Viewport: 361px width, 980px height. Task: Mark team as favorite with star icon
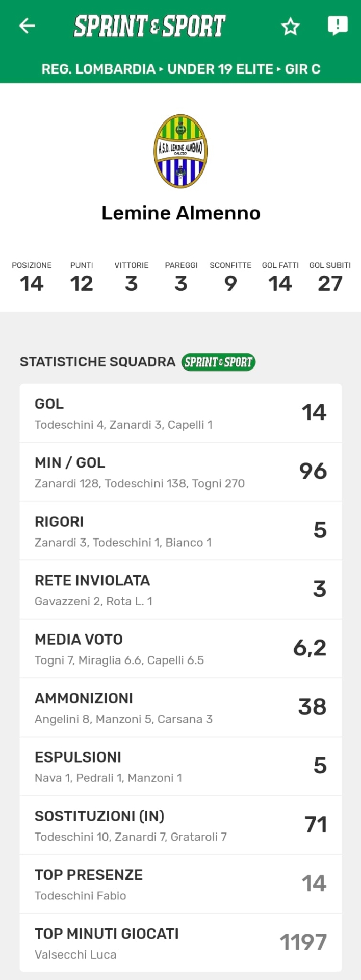291,26
